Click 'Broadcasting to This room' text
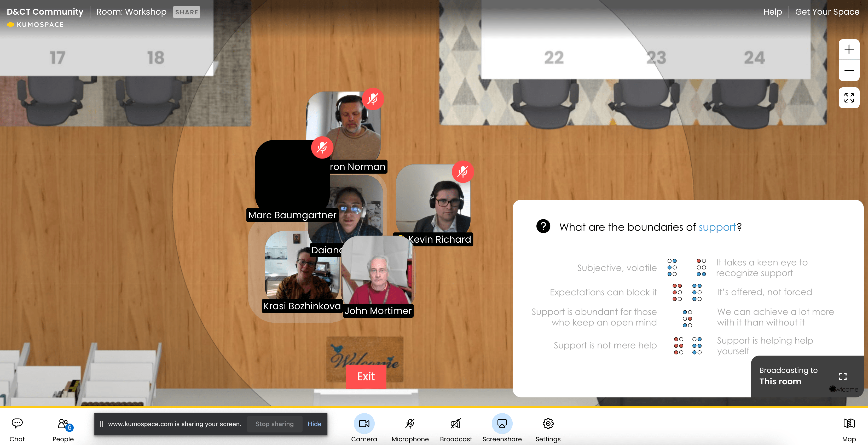Viewport: 868px width, 445px height. tap(788, 376)
